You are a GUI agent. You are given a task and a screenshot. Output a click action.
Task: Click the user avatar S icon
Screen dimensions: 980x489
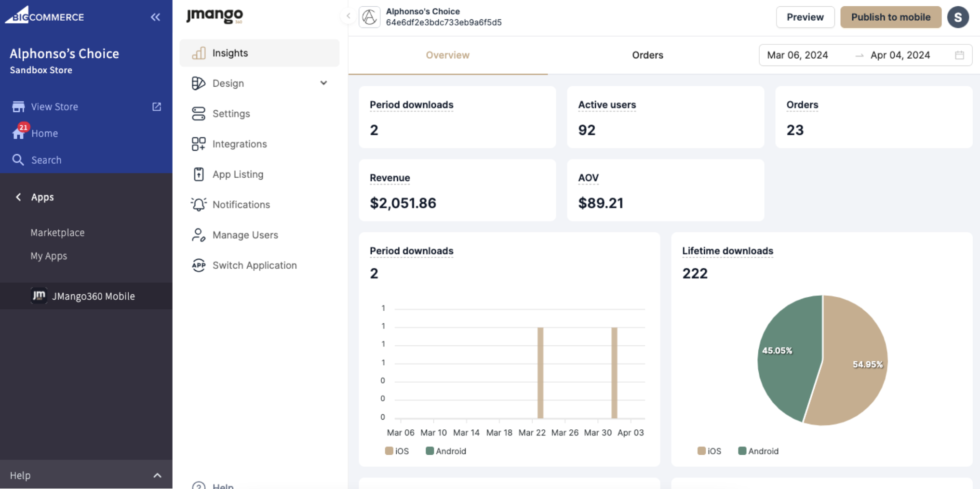pyautogui.click(x=957, y=17)
